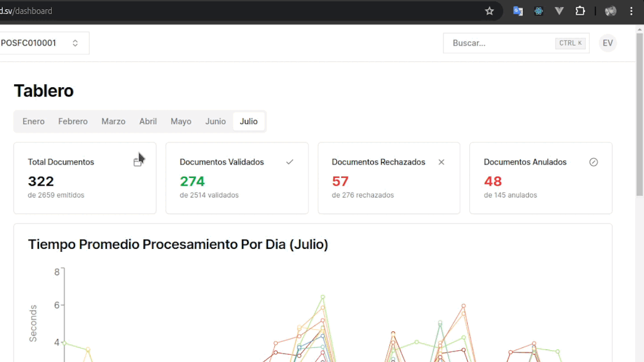Click the document icon on Total Documentos card
644x362 pixels.
pos(138,161)
